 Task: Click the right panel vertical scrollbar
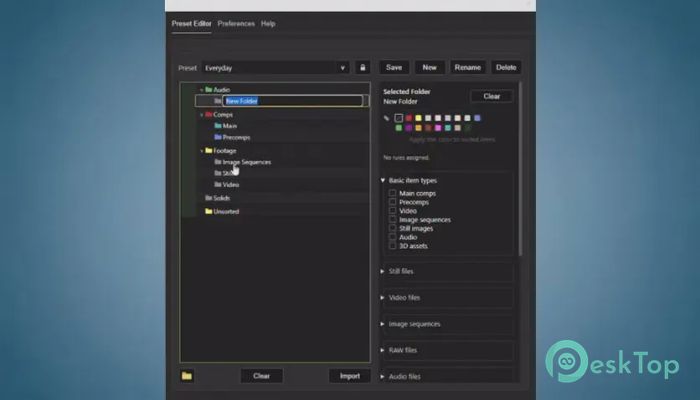click(520, 170)
